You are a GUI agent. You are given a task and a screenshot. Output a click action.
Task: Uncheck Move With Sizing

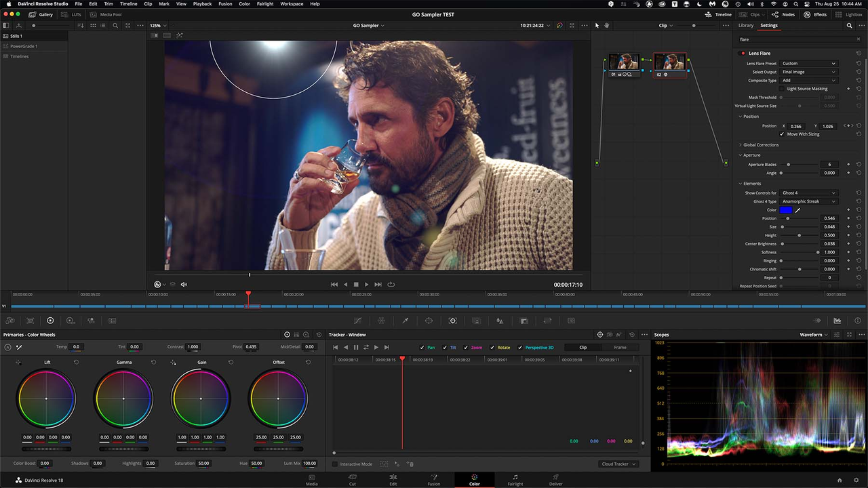782,134
